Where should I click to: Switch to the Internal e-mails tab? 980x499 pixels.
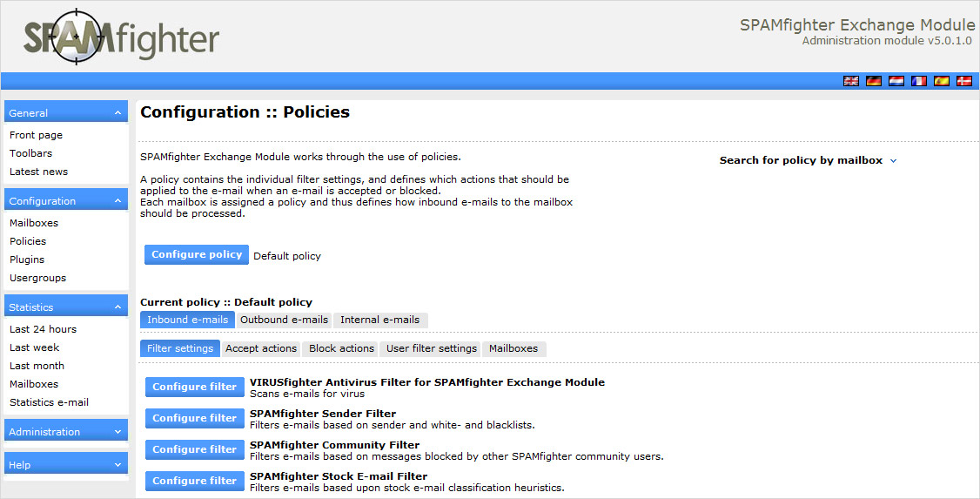pyautogui.click(x=380, y=320)
